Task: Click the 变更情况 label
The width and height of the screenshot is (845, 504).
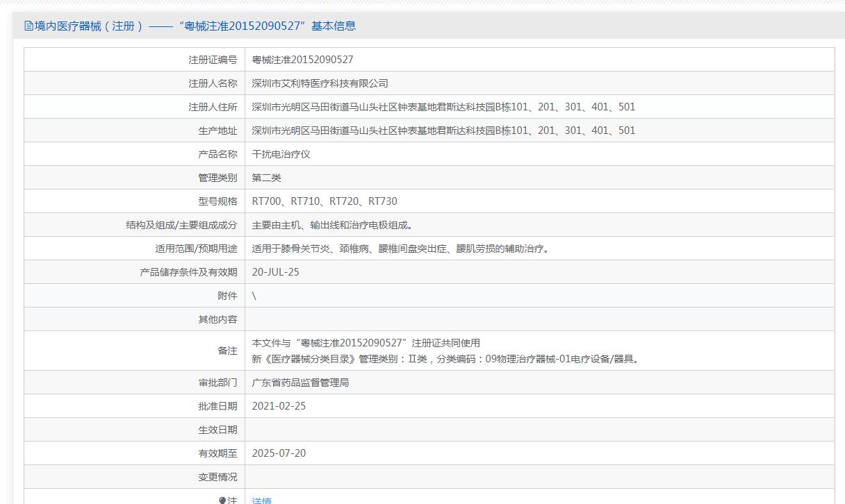Action: coord(218,477)
